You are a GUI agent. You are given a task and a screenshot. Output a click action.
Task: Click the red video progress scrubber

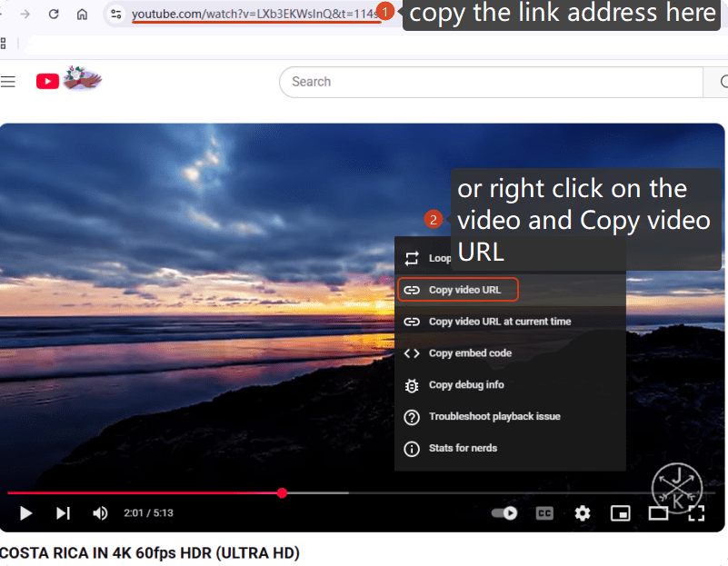282,493
